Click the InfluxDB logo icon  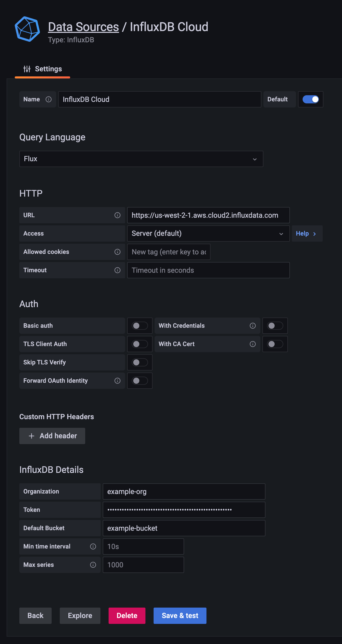coord(27,29)
